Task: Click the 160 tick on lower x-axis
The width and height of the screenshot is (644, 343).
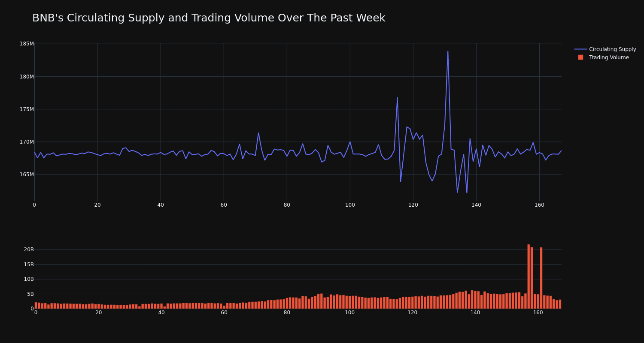Action: (538, 313)
